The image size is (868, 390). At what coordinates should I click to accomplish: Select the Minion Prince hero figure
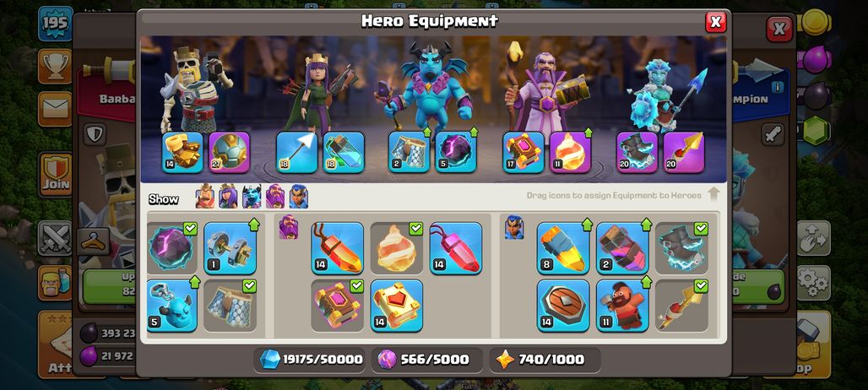427,86
